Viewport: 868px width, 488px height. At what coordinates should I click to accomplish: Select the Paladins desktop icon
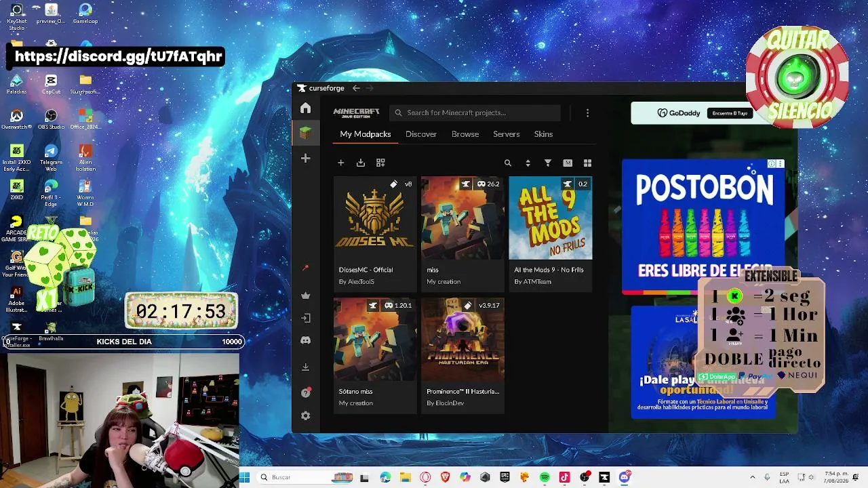pyautogui.click(x=17, y=85)
